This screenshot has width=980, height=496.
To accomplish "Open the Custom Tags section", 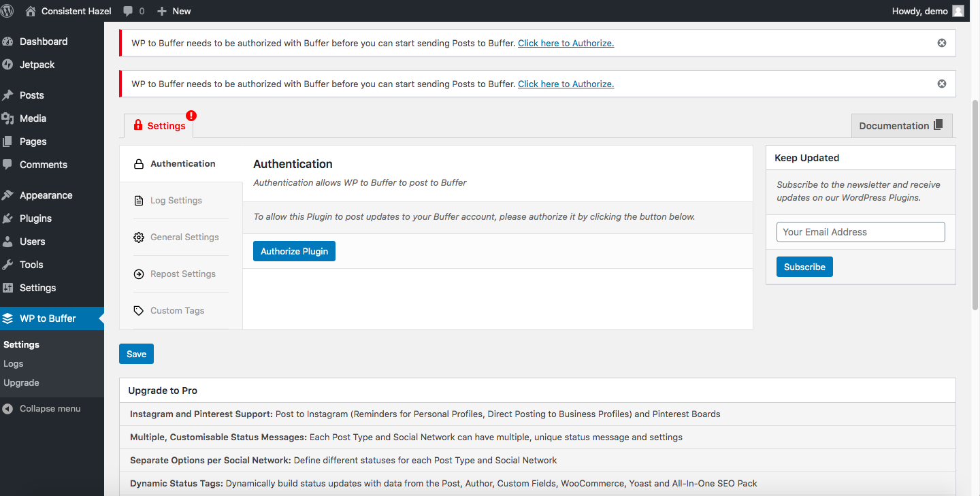I will [x=181, y=311].
